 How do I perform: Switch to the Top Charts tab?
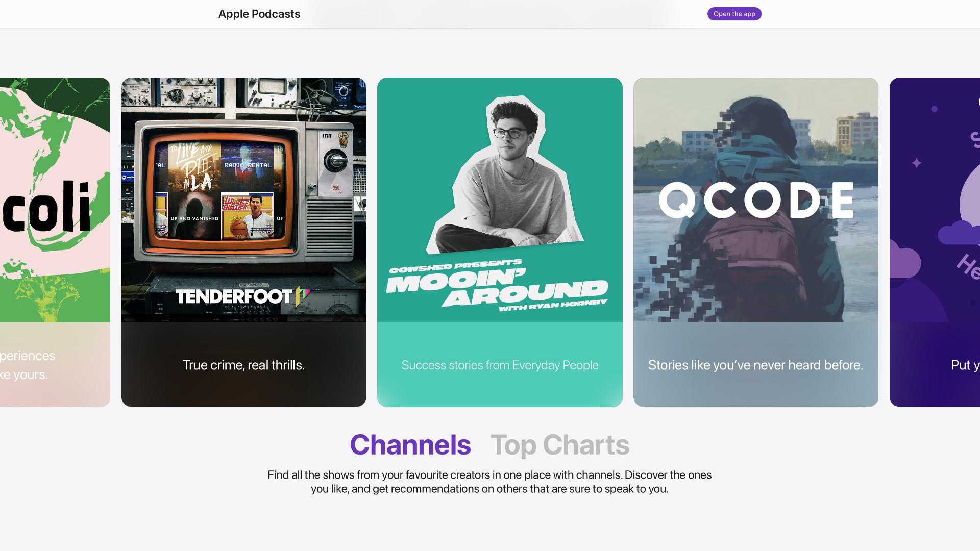click(x=560, y=444)
